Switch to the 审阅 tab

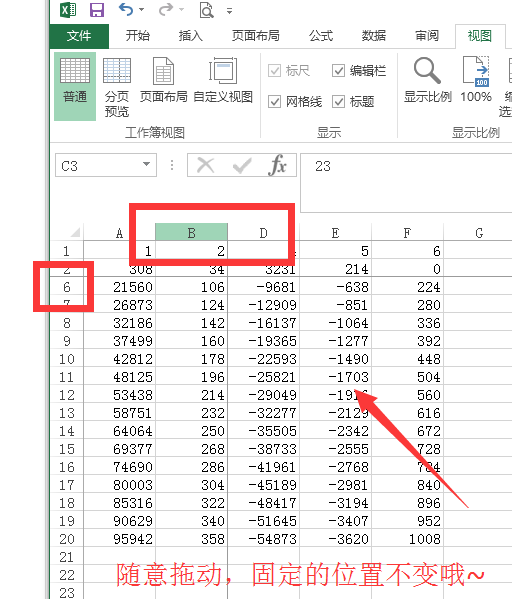coord(427,36)
